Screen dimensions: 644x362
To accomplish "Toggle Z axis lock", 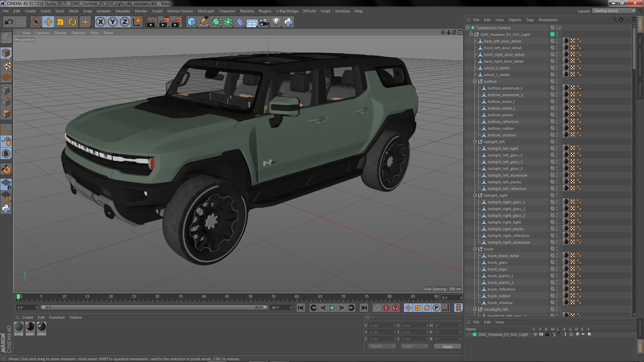I will (x=125, y=22).
